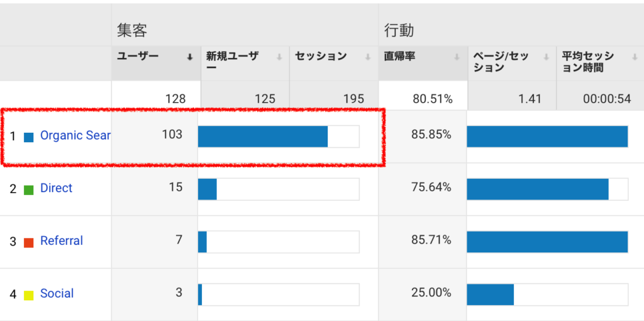
Task: Sort by ユーザー column arrow
Action: [x=190, y=58]
